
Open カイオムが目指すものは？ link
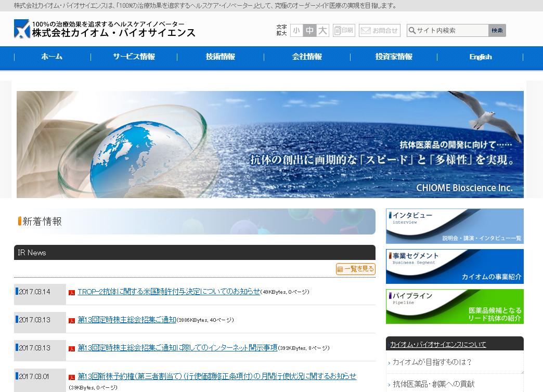pyautogui.click(x=432, y=362)
